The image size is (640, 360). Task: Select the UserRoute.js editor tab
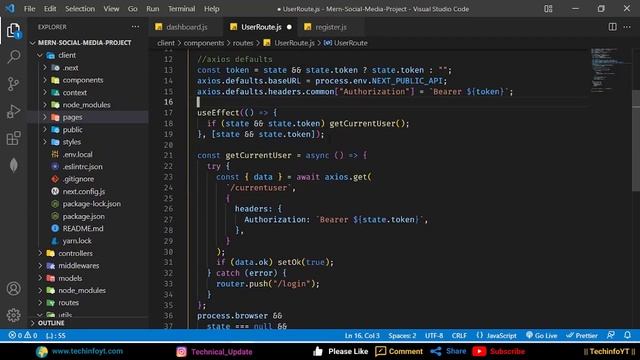tap(260, 27)
